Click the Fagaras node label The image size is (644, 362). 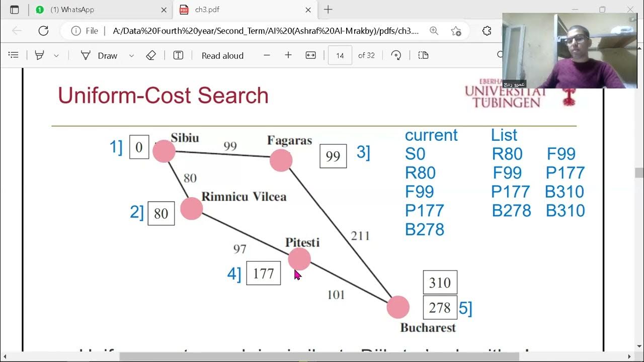pyautogui.click(x=290, y=140)
